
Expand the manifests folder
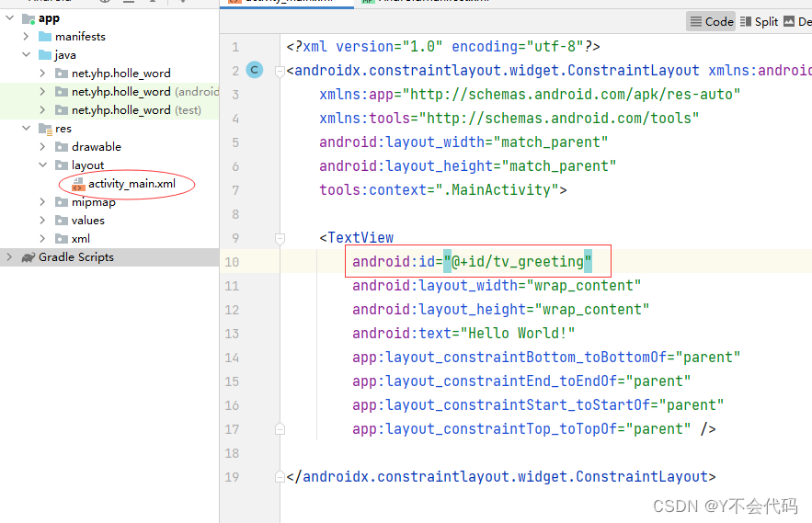[x=26, y=36]
